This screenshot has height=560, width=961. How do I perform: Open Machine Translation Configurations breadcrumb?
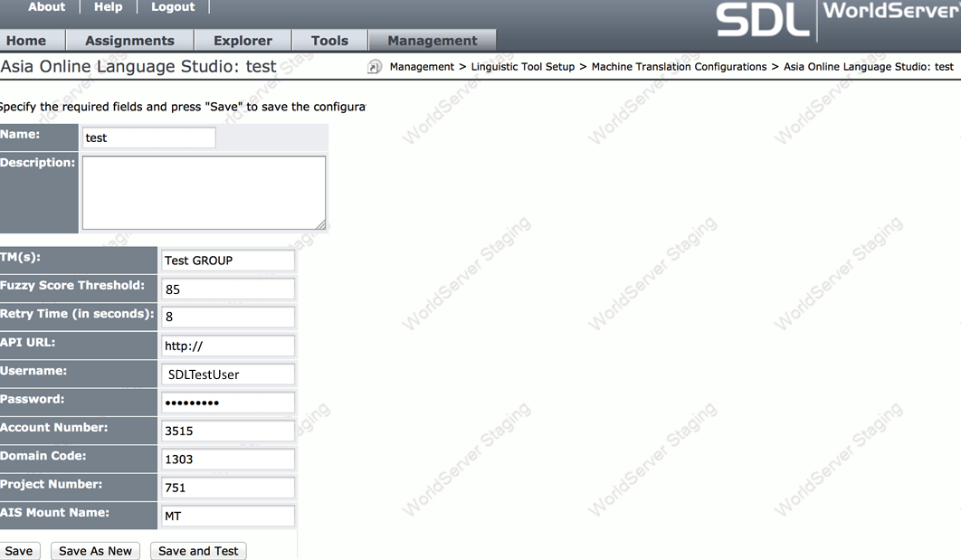click(679, 67)
